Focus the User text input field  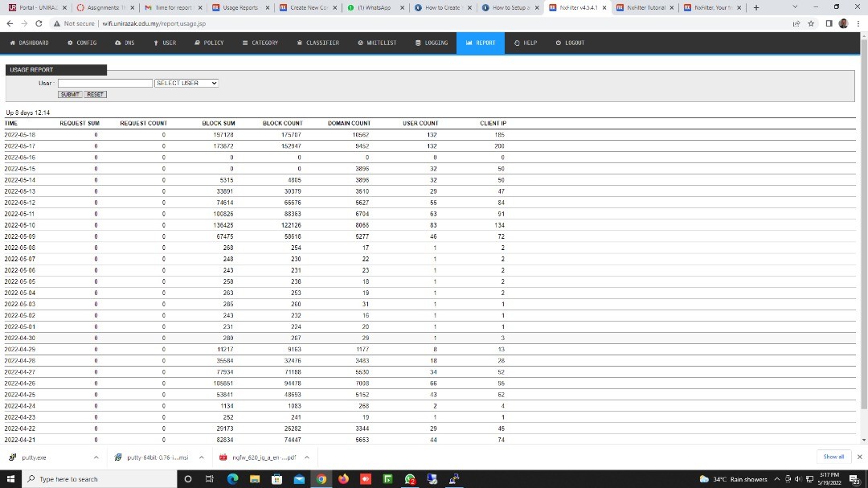click(x=105, y=83)
